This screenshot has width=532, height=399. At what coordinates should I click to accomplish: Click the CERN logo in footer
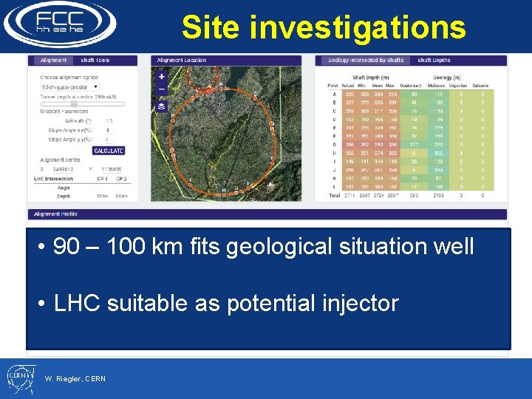(21, 379)
